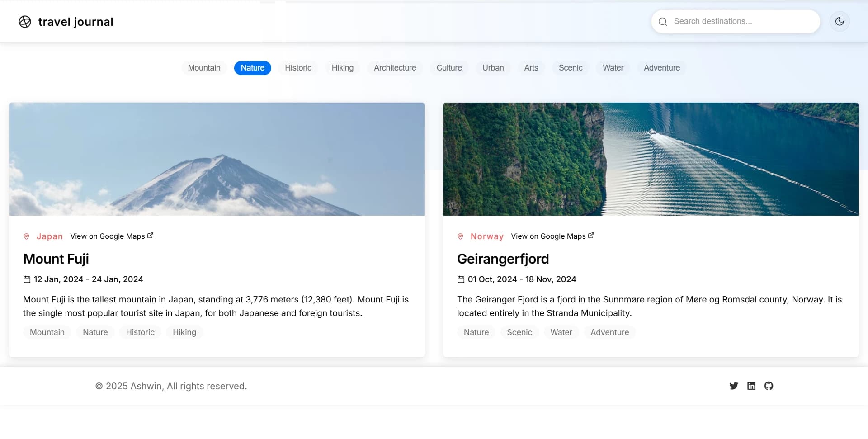Click the travel journal logo icon

click(x=25, y=21)
